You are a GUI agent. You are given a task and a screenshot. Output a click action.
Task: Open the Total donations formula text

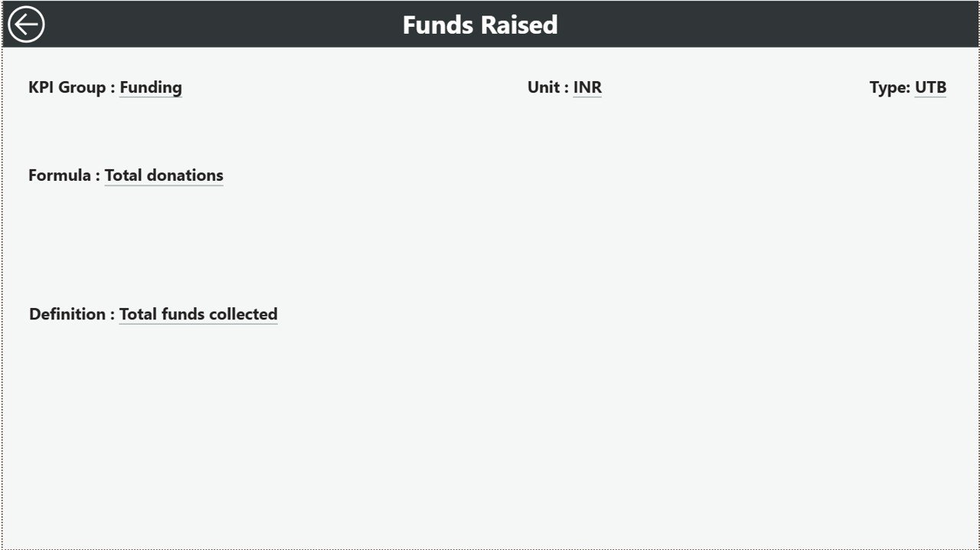[x=164, y=175]
